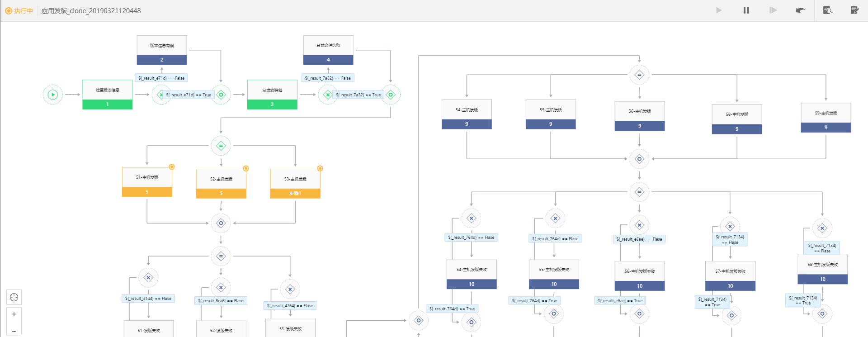Open the 57-主机发版失败 node
868x337 pixels.
coord(730,276)
